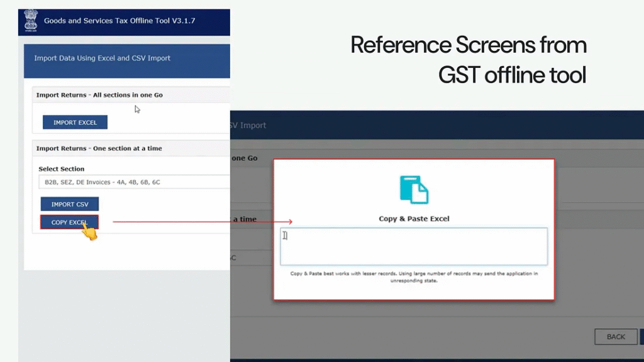644x362 pixels.
Task: Open the Select Section dropdown
Action: point(132,182)
